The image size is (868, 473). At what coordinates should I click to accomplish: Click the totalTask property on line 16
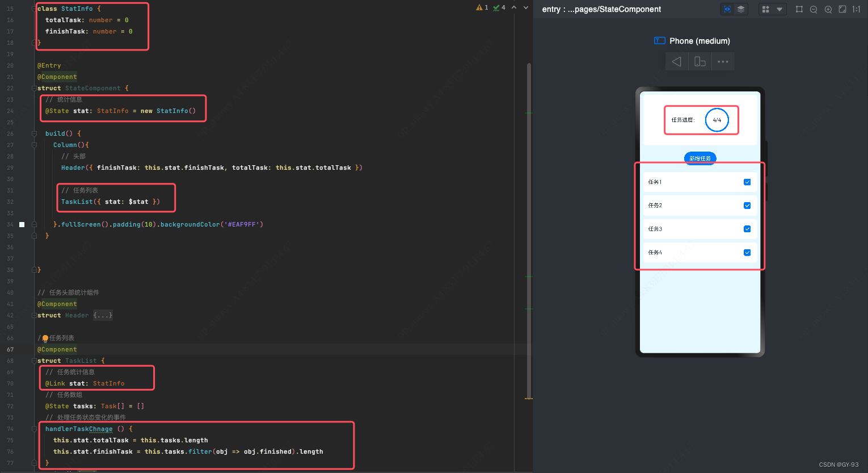[x=63, y=20]
